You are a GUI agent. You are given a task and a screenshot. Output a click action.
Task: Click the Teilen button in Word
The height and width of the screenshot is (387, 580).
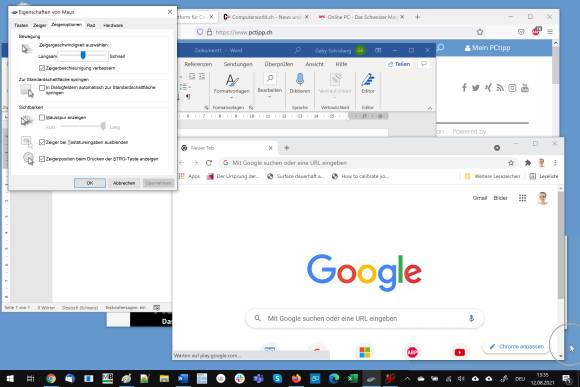(399, 64)
